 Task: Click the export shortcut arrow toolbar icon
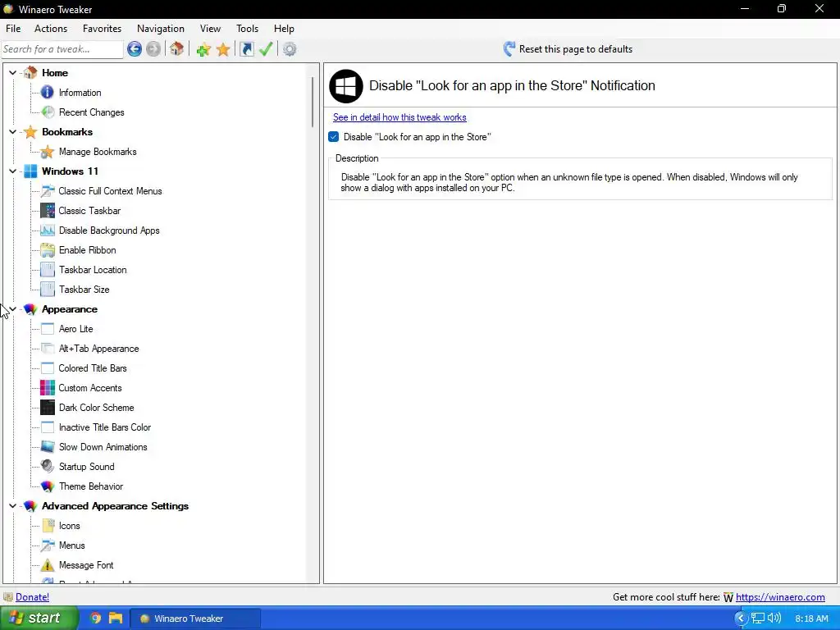click(x=246, y=49)
